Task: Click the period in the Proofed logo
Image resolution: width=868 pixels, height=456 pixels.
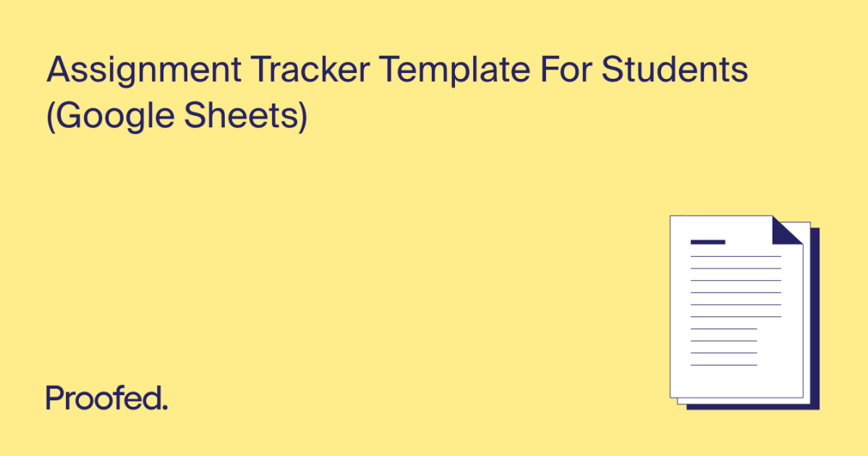Action: click(165, 408)
